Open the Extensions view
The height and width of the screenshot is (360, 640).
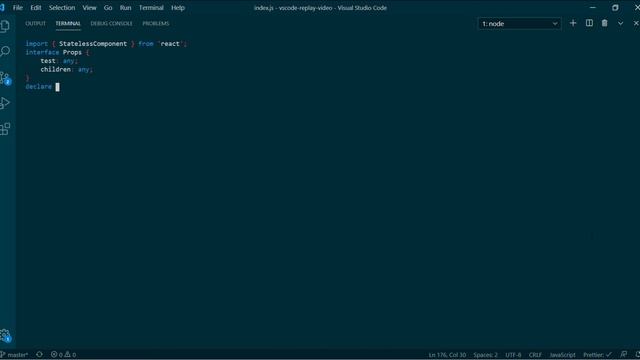pyautogui.click(x=5, y=129)
